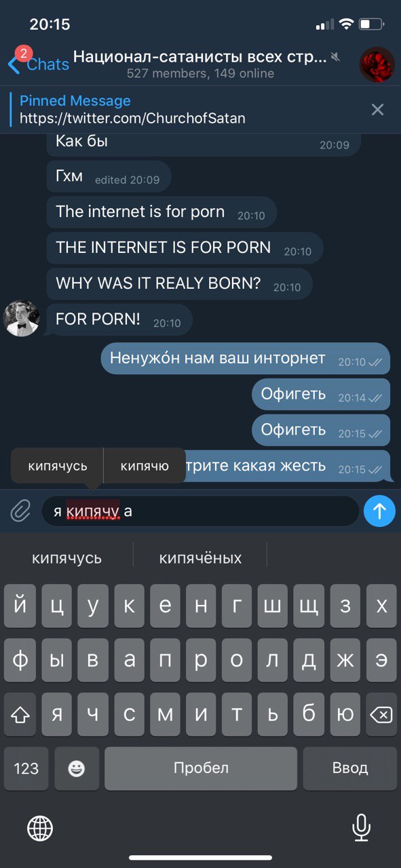Pick the 'кипячусь' suggestion above the keyboard
The width and height of the screenshot is (401, 868).
[x=66, y=558]
